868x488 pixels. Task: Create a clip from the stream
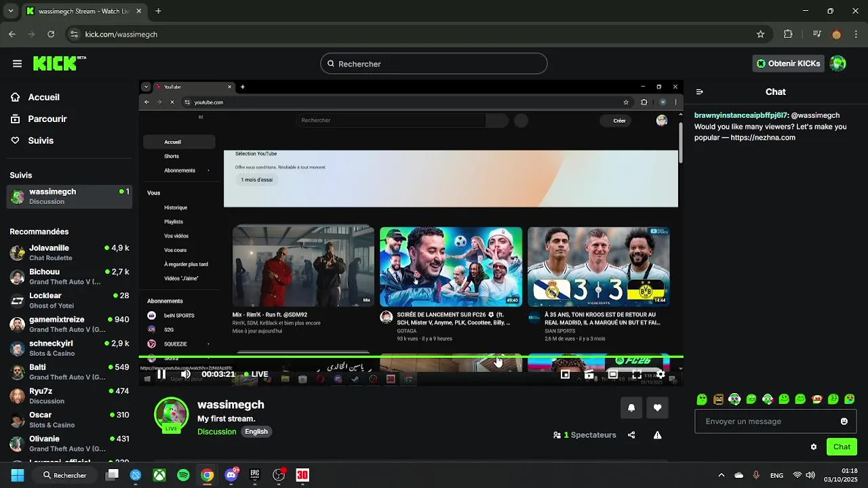(x=589, y=374)
